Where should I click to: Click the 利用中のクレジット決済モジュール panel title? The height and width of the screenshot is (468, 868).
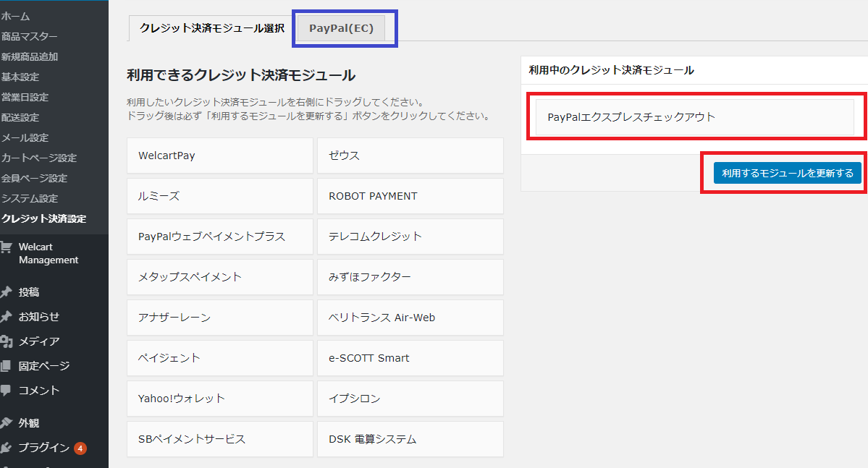tap(611, 70)
